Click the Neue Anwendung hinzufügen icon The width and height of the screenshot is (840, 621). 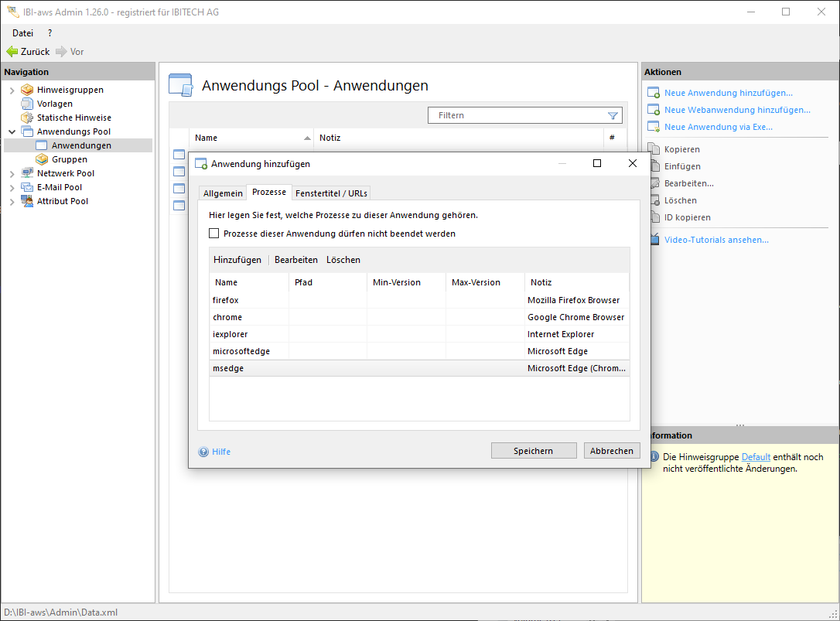(654, 93)
